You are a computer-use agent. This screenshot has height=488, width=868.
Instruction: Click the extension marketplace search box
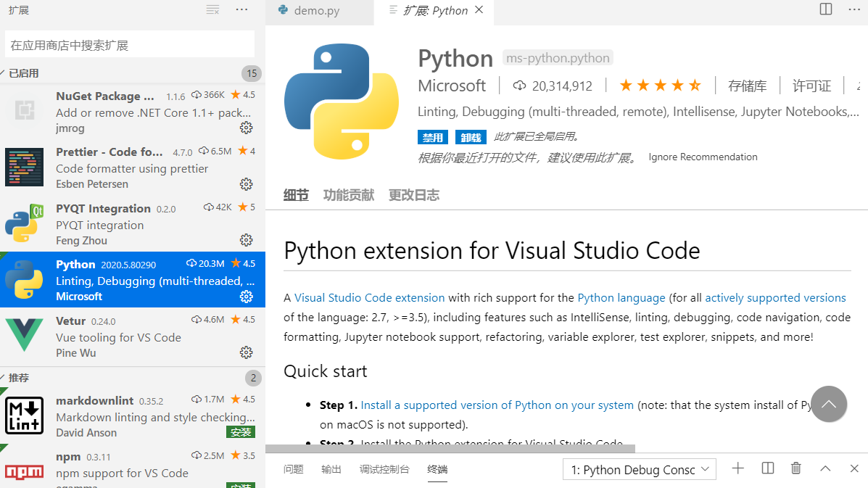130,44
